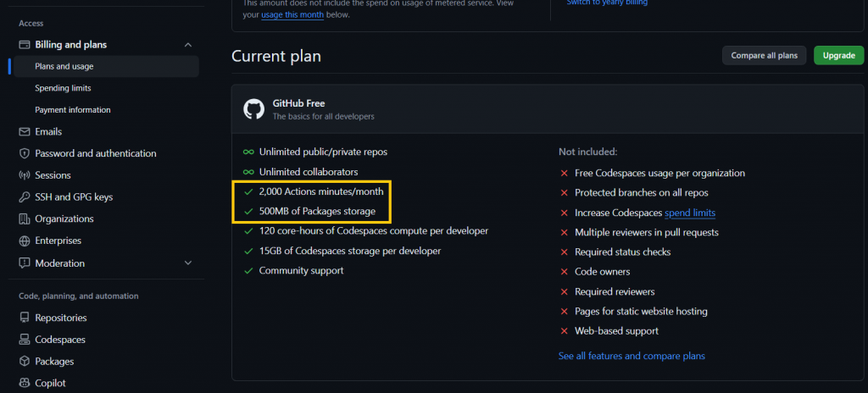The width and height of the screenshot is (868, 393).
Task: Click the Not included: label
Action: 587,152
